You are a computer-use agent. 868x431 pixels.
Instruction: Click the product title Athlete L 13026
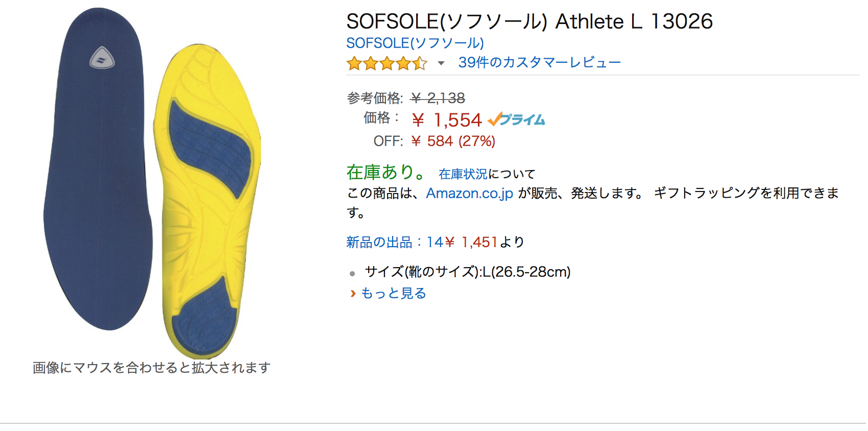[x=529, y=21]
